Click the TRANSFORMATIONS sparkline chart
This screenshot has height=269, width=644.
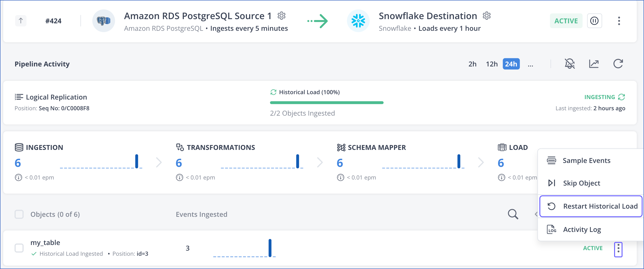262,161
